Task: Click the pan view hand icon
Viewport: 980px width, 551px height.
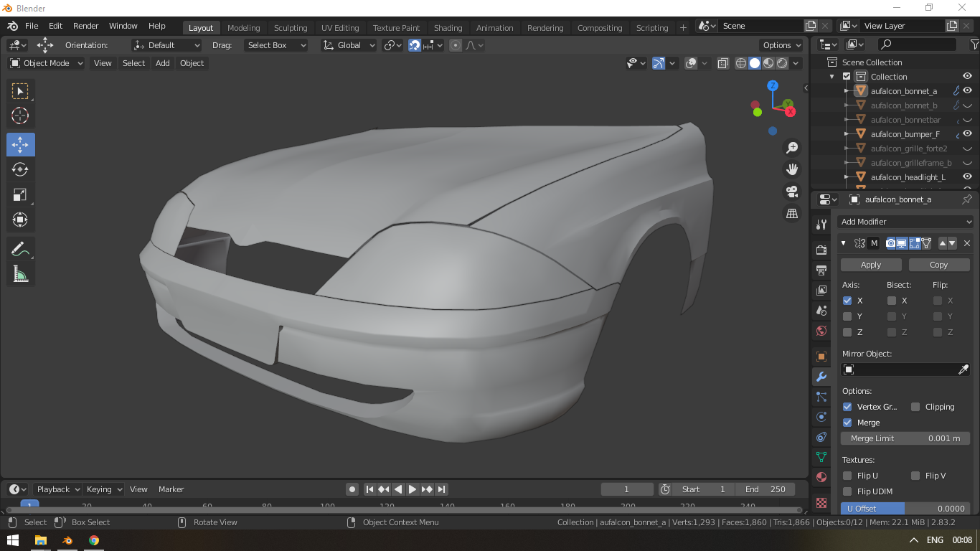Action: pos(792,170)
